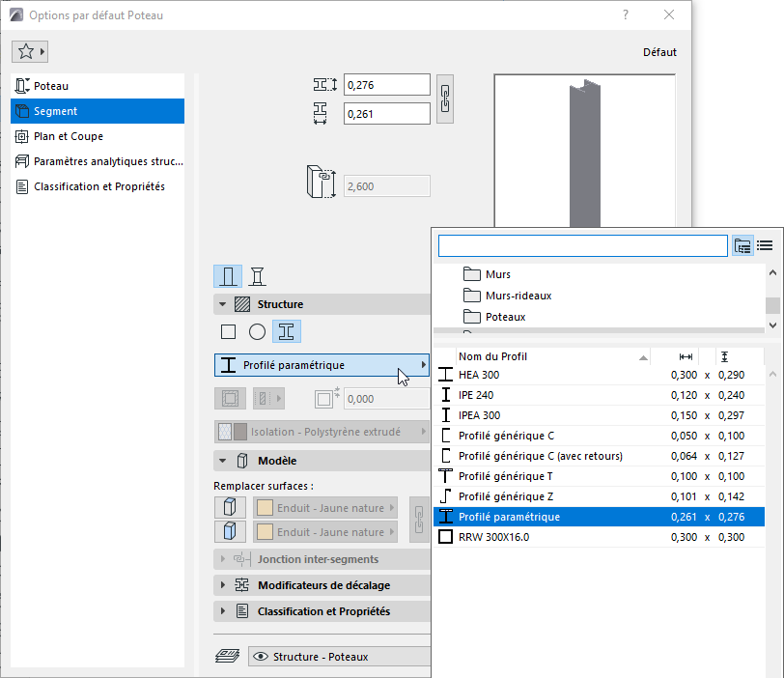Toggle the surface override chain link

[x=419, y=520]
